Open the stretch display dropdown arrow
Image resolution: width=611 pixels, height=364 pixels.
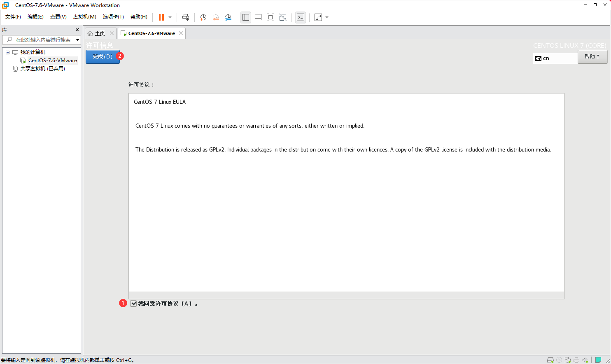coord(327,17)
